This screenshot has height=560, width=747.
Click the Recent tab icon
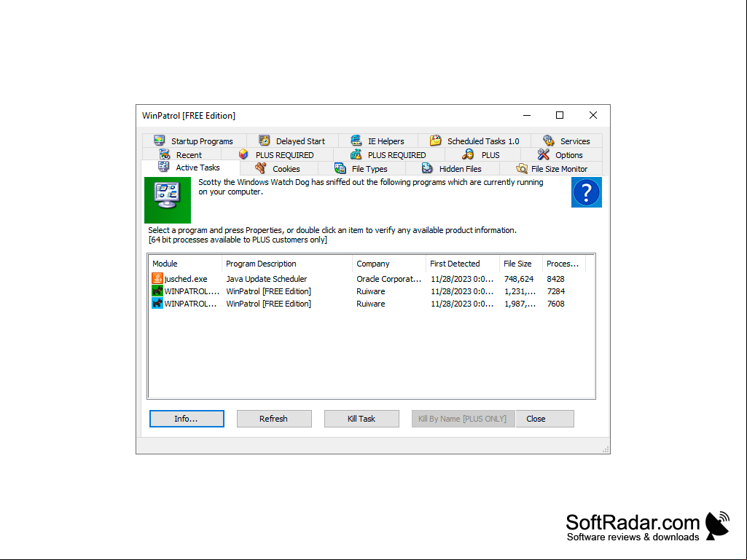pyautogui.click(x=165, y=154)
